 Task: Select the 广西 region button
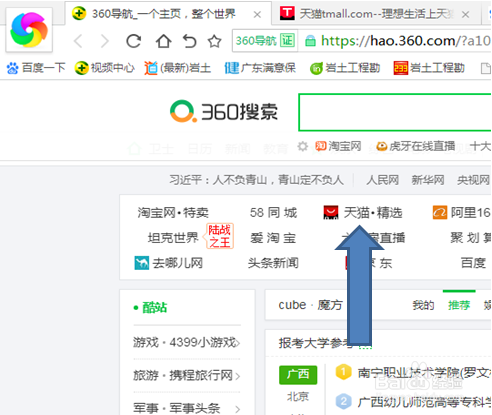[298, 375]
